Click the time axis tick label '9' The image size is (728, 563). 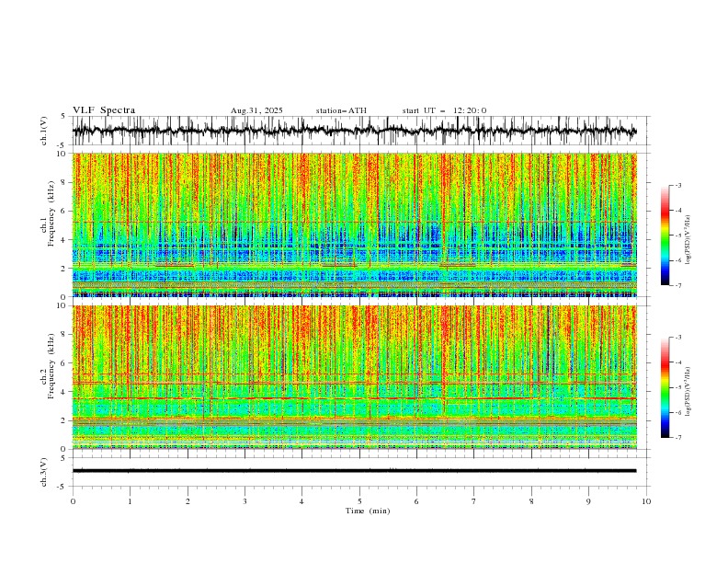(588, 501)
